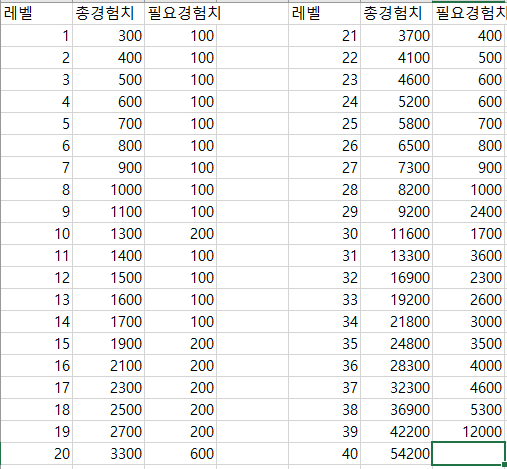Viewport: 507px width, 469px height.
Task: Click the cell with value 11600
Action: coord(396,234)
